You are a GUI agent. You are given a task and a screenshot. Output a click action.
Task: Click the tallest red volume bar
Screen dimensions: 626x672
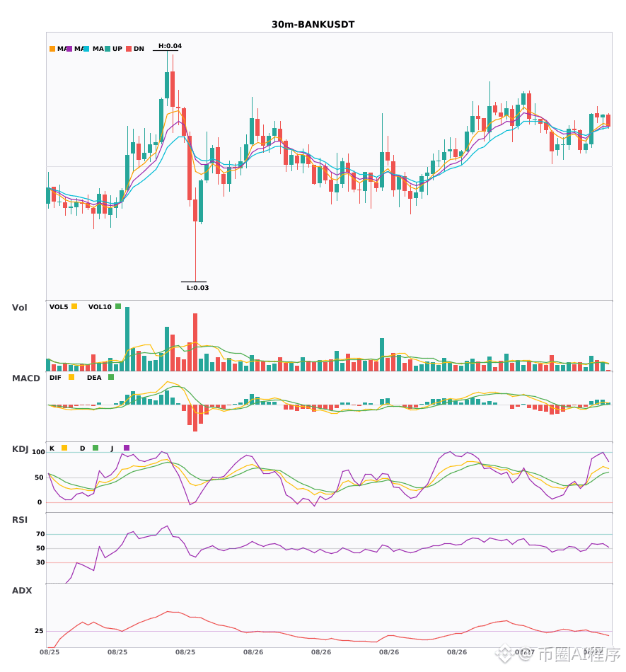[195, 342]
